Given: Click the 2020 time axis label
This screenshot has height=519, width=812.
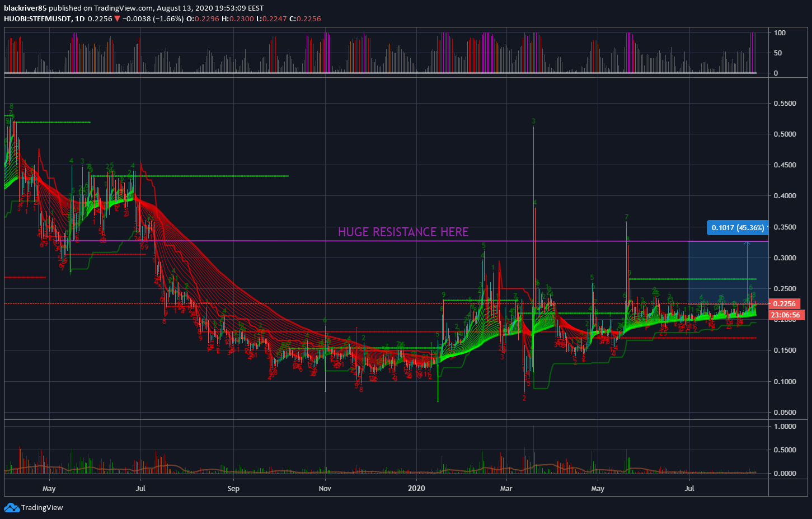Looking at the screenshot, I should tap(416, 489).
